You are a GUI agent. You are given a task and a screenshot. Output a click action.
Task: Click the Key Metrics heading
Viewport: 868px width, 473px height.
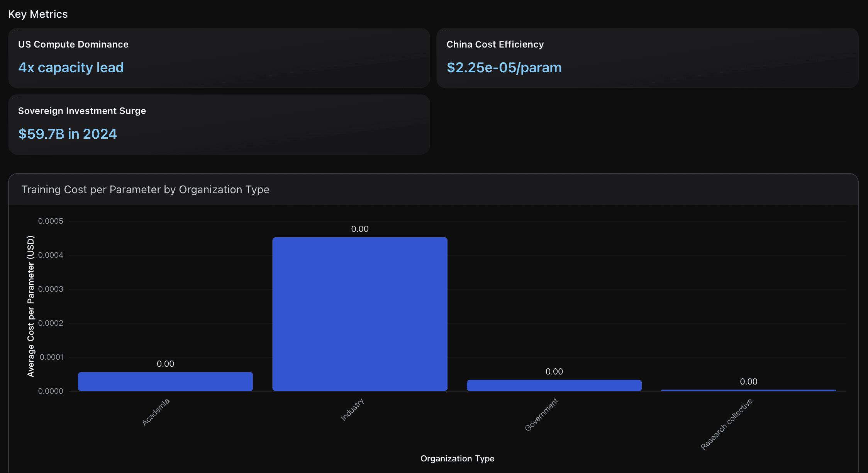(38, 14)
